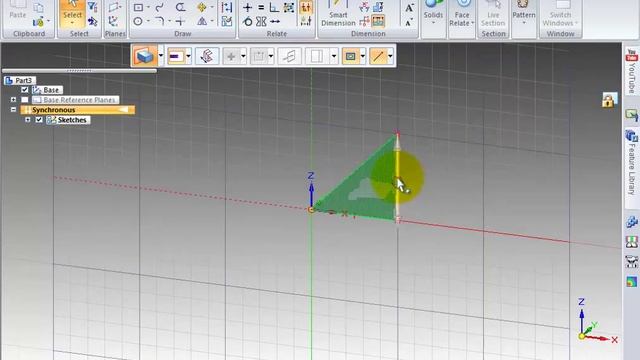The width and height of the screenshot is (640, 360).
Task: Toggle the chain/single line selection option
Action: (x=378, y=56)
